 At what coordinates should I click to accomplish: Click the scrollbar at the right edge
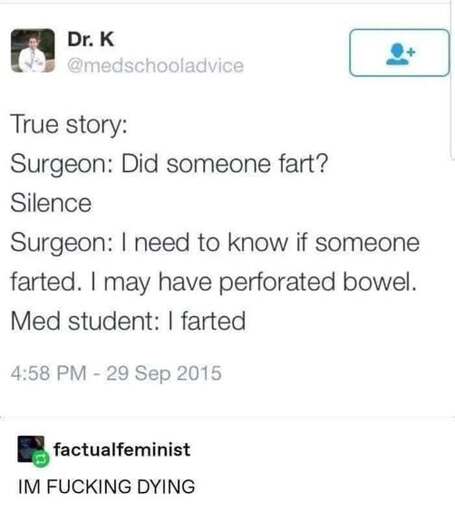tap(453, 80)
